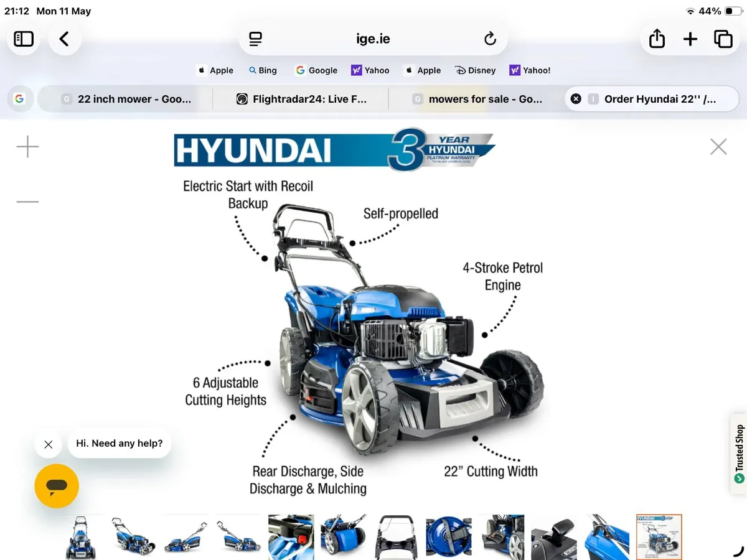View the third thumbnail, mower side view
Screen dimensions: 747x560
[x=186, y=537]
